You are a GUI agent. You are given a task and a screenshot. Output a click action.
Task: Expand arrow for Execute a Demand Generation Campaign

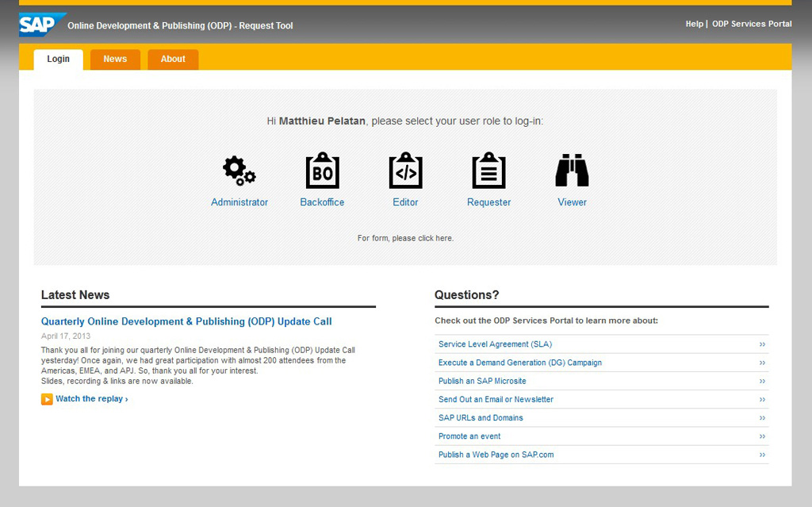(x=762, y=363)
